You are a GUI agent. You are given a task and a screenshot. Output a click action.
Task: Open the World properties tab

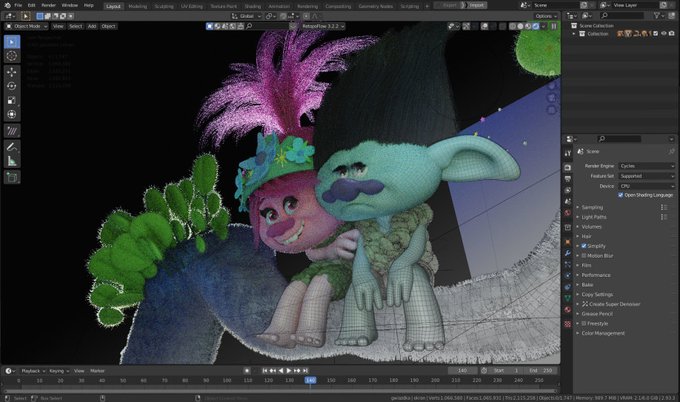coord(568,212)
